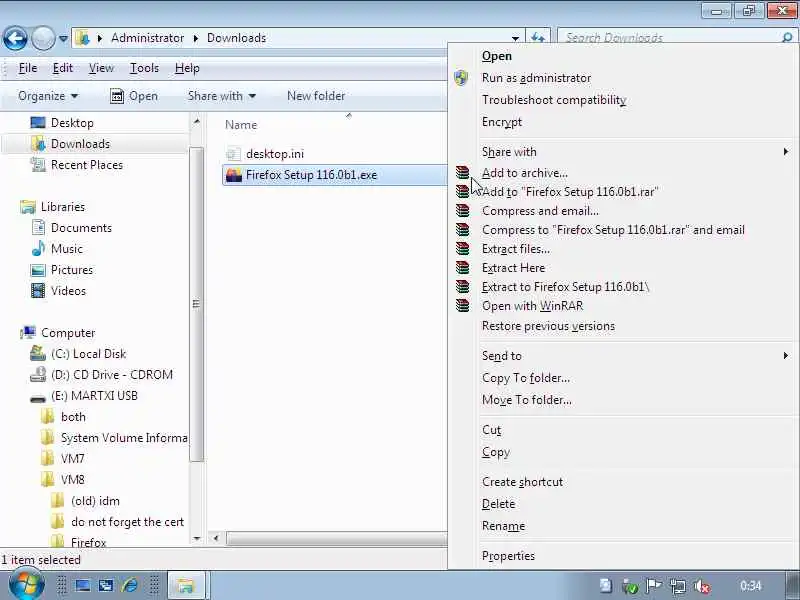
Task: Select Recent Places in the navigation pane
Action: 87,165
